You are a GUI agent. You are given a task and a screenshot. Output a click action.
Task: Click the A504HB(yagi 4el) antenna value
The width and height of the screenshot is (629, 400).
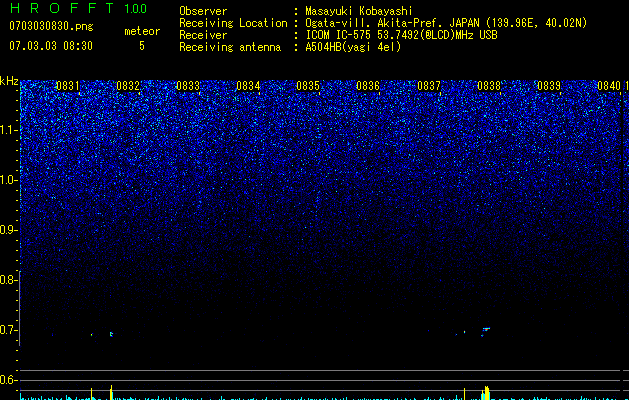353,47
